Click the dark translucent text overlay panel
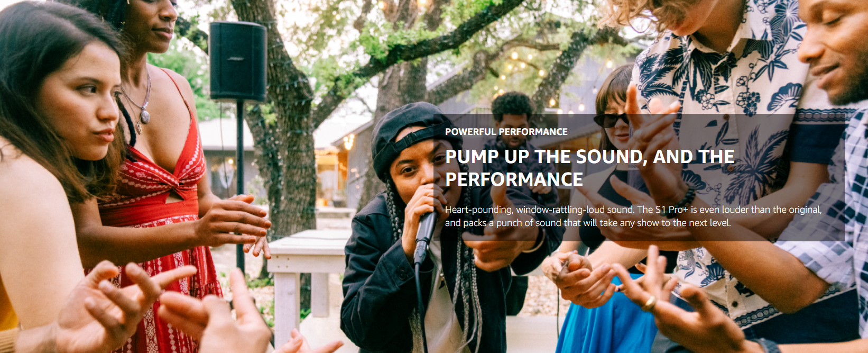Image resolution: width=868 pixels, height=353 pixels. (639, 178)
